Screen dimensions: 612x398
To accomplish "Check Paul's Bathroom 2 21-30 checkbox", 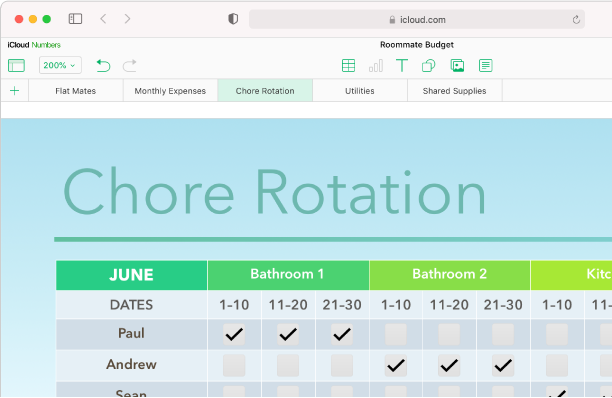I will (x=503, y=334).
